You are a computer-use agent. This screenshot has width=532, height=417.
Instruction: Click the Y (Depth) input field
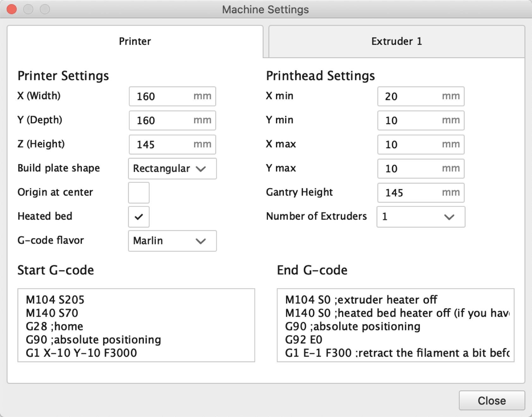click(172, 120)
